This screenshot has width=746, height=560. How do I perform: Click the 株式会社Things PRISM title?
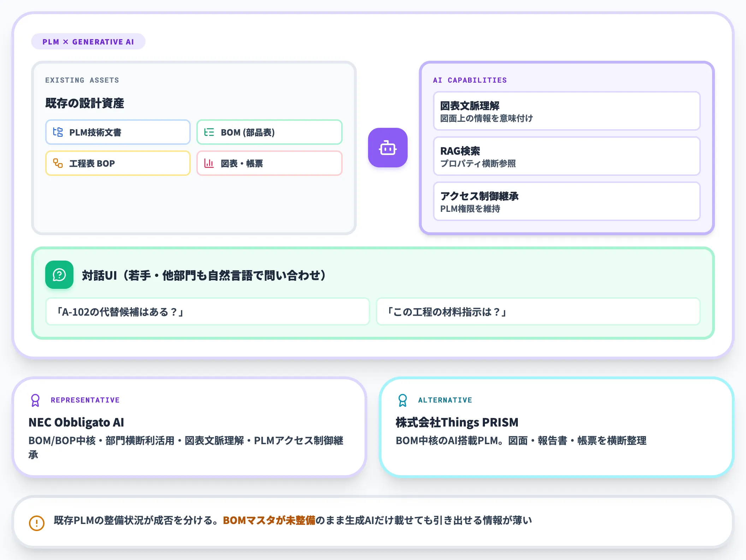[457, 422]
